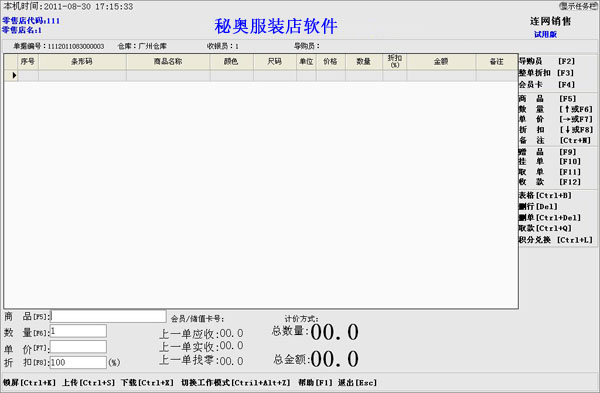Click the empty 条形码 cell in first row
600x393 pixels.
pos(82,75)
